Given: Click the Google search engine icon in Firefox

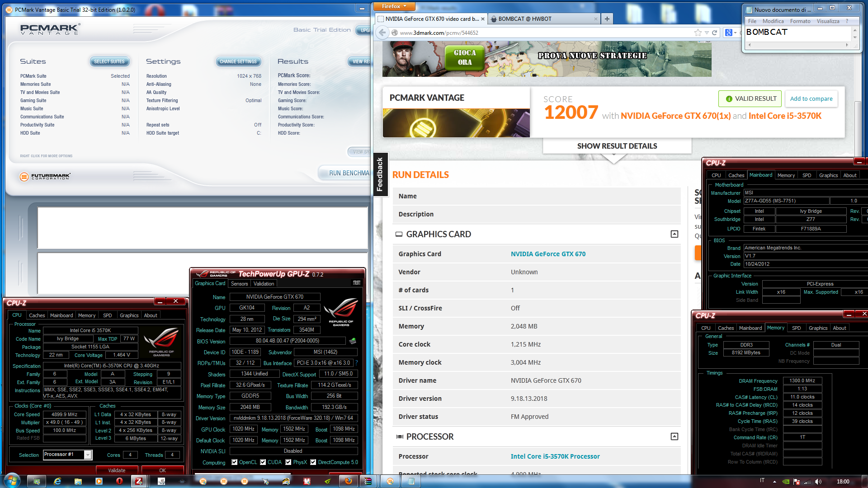Looking at the screenshot, I should coord(728,33).
